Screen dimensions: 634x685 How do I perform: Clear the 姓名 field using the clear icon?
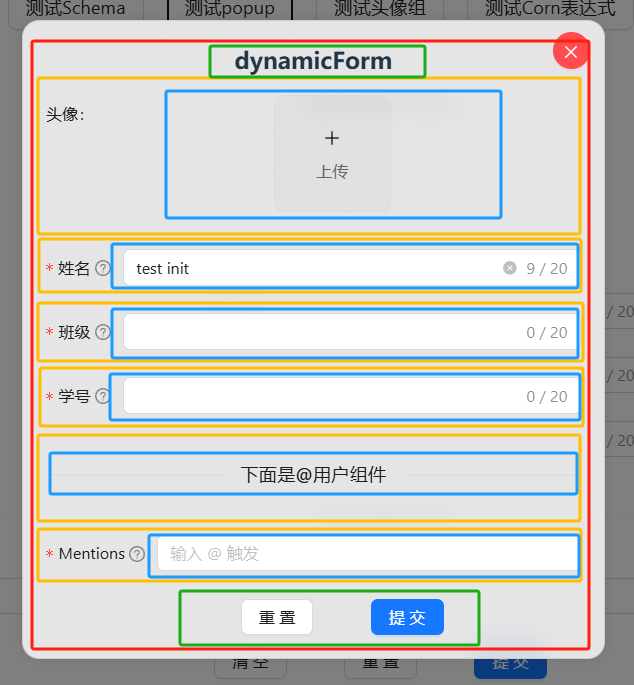coord(509,268)
